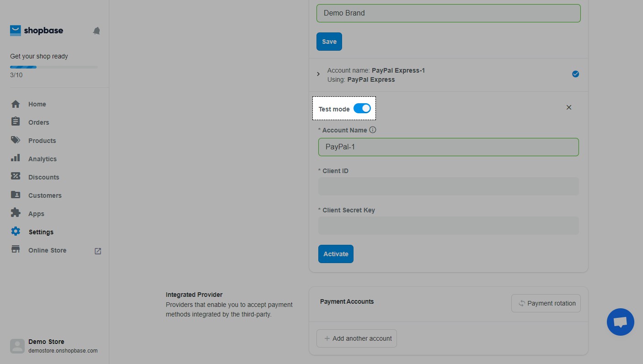Click the Online Store external link icon
The height and width of the screenshot is (364, 643).
pyautogui.click(x=98, y=251)
